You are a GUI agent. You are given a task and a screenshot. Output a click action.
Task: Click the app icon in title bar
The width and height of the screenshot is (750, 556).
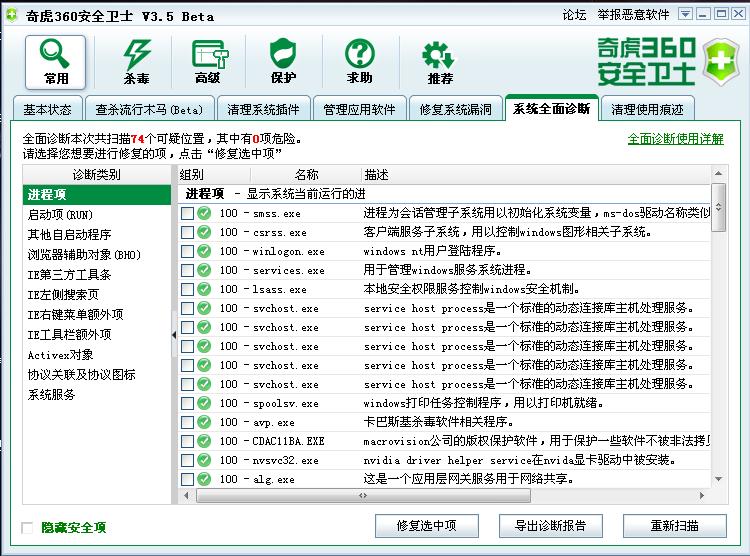tap(11, 15)
